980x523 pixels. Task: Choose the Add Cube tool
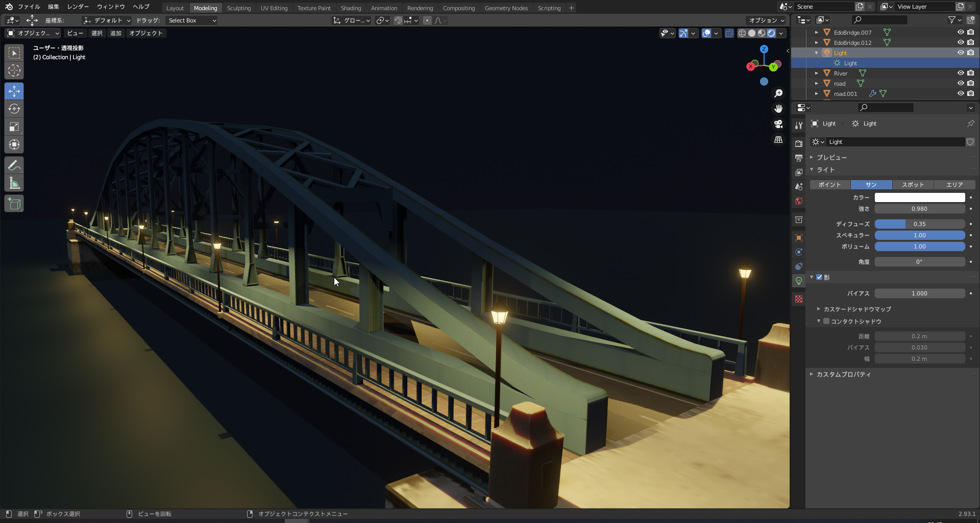[14, 204]
